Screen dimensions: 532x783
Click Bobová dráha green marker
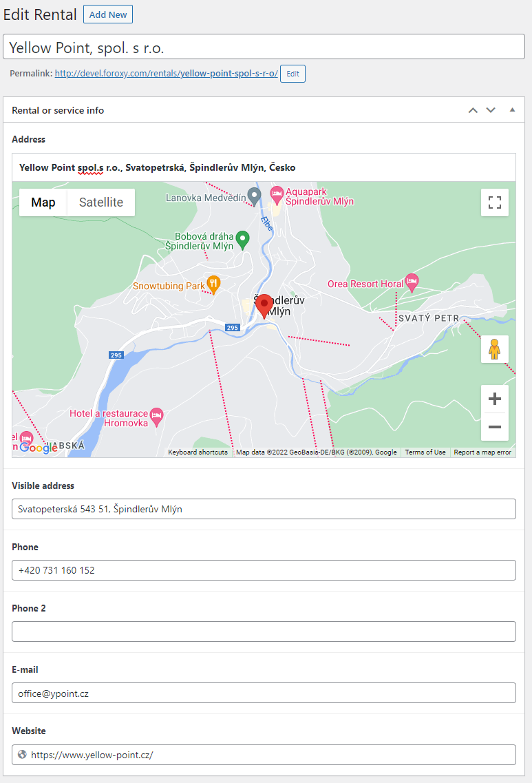(242, 240)
